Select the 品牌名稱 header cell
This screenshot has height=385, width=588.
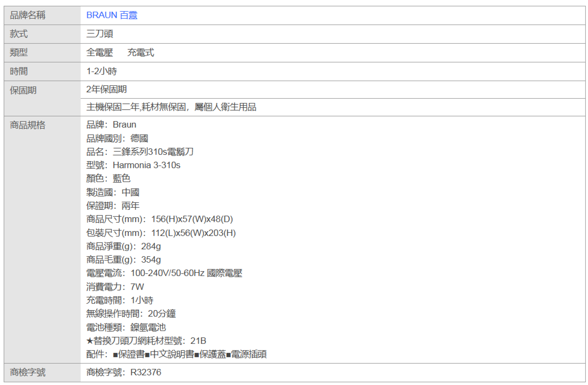(x=42, y=15)
